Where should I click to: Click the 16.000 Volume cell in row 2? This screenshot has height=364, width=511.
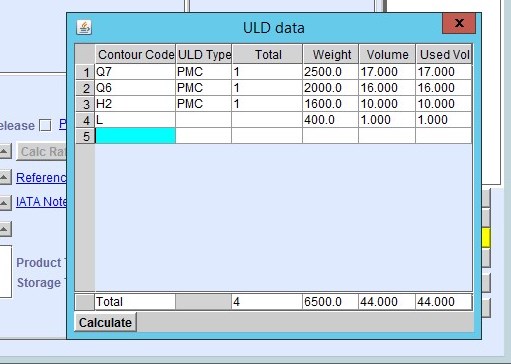pos(387,88)
